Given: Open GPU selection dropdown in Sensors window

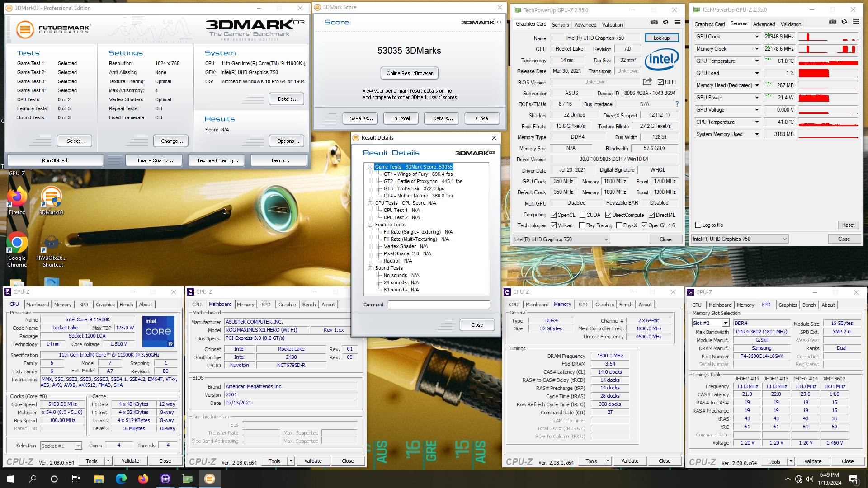Looking at the screenshot, I should coord(784,239).
